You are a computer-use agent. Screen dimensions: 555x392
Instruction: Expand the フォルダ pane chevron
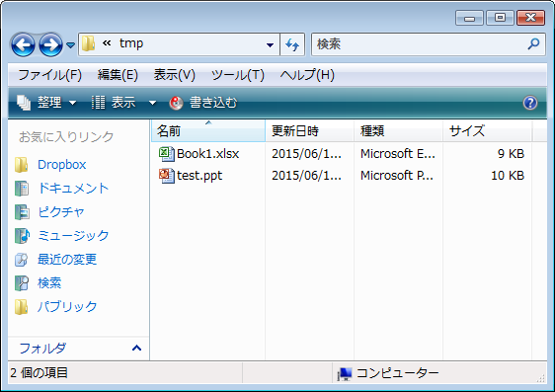click(137, 349)
